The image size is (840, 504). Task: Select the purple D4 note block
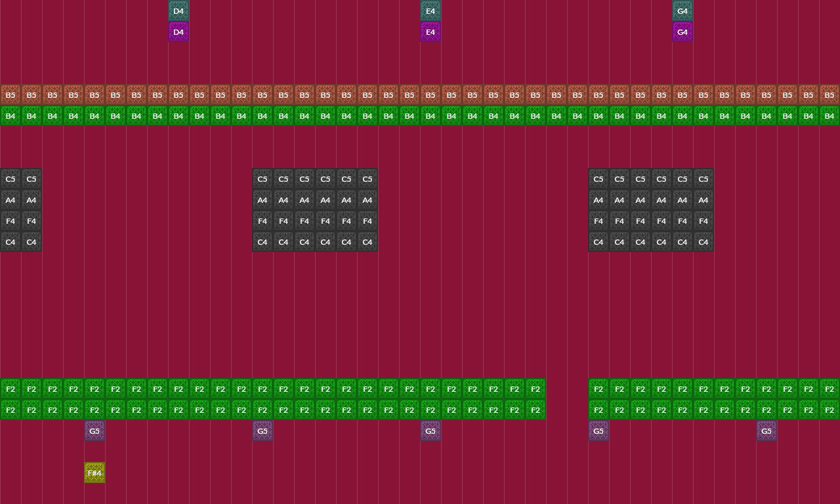[x=178, y=31]
